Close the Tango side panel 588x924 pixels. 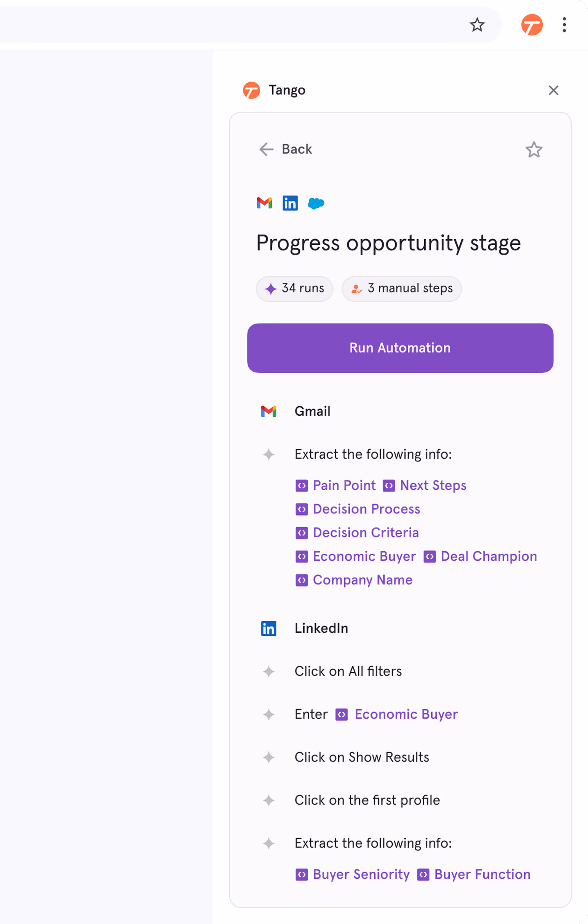pyautogui.click(x=553, y=90)
